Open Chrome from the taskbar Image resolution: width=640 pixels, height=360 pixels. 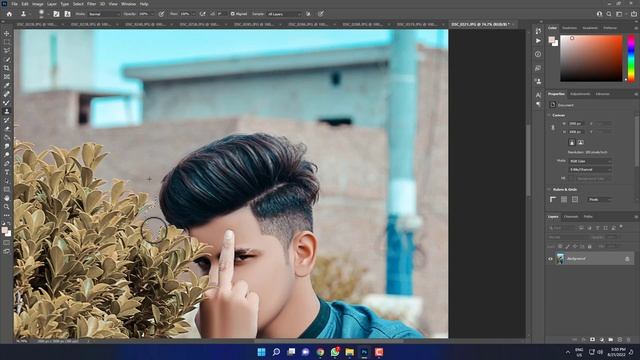point(320,352)
